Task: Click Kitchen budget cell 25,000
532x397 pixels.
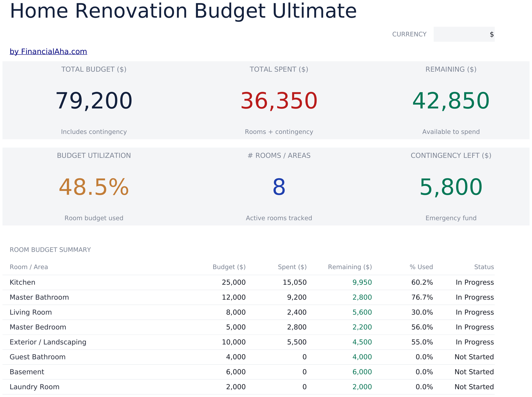Action: pyautogui.click(x=234, y=282)
